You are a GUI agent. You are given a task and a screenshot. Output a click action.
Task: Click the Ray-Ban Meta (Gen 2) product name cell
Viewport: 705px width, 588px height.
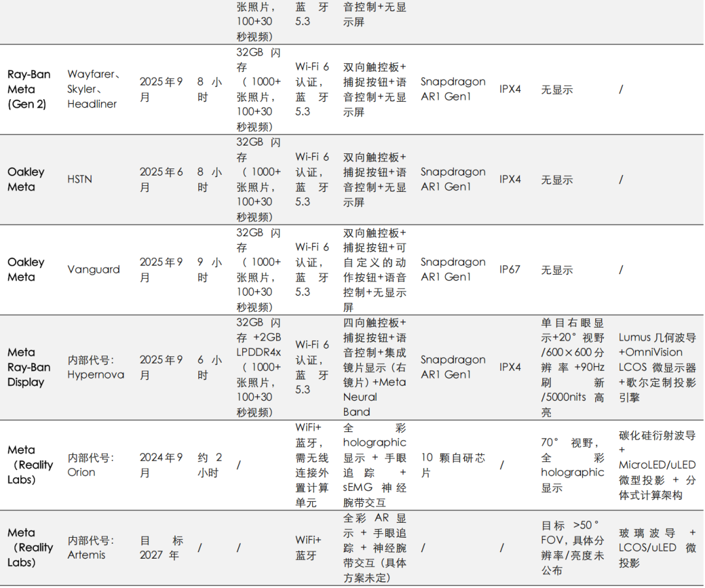tap(30, 89)
